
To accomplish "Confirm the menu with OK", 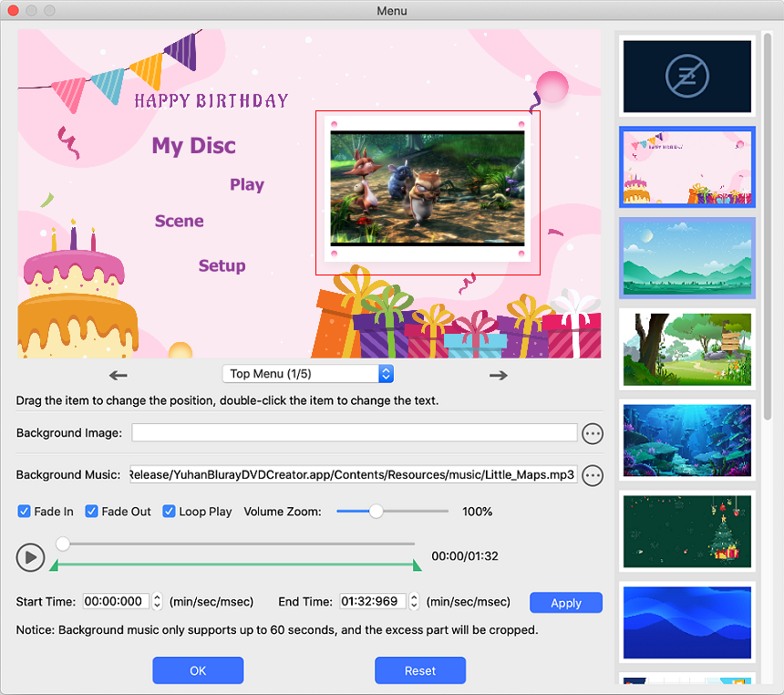I will click(198, 670).
